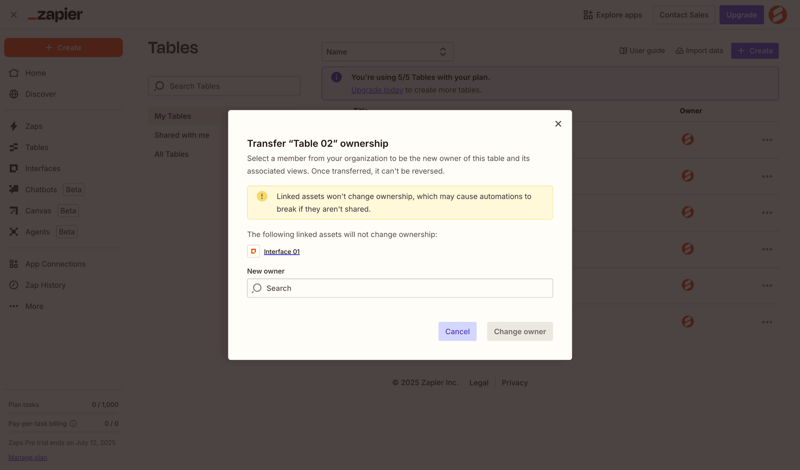
Task: Click the Zapier logo
Action: pos(55,15)
